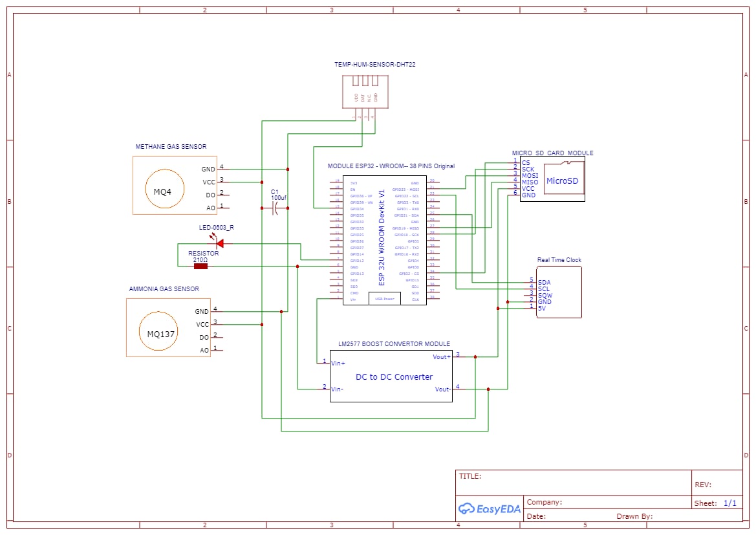Select the METHANE GAS SENSOR label text
Image resolution: width=756 pixels, height=535 pixels.
click(x=171, y=147)
